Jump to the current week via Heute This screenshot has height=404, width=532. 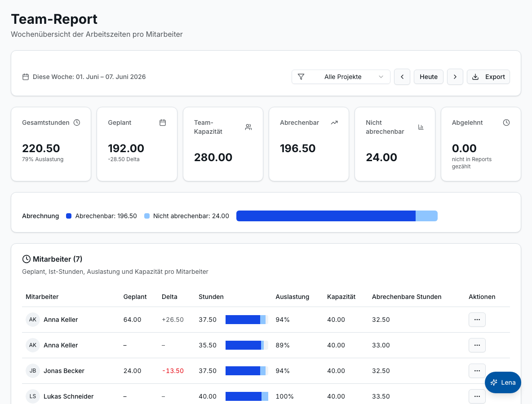point(429,77)
